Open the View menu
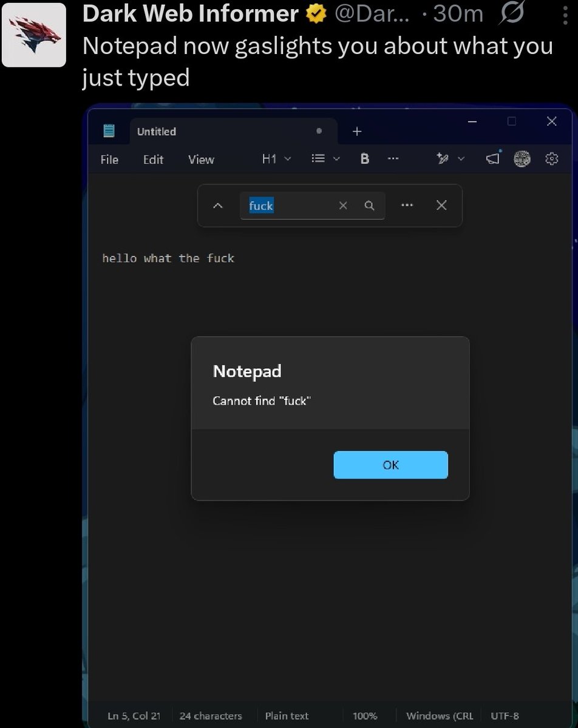 tap(201, 160)
